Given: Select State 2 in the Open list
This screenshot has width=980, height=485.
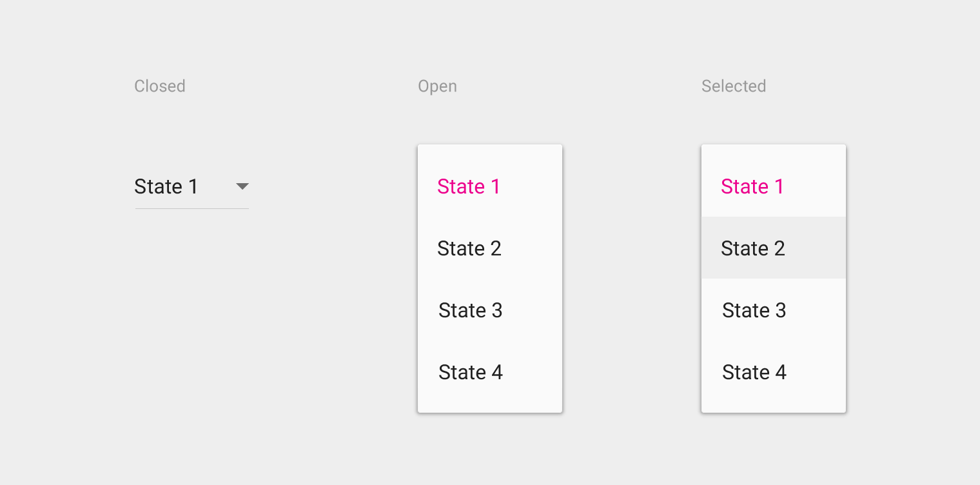Looking at the screenshot, I should point(469,248).
